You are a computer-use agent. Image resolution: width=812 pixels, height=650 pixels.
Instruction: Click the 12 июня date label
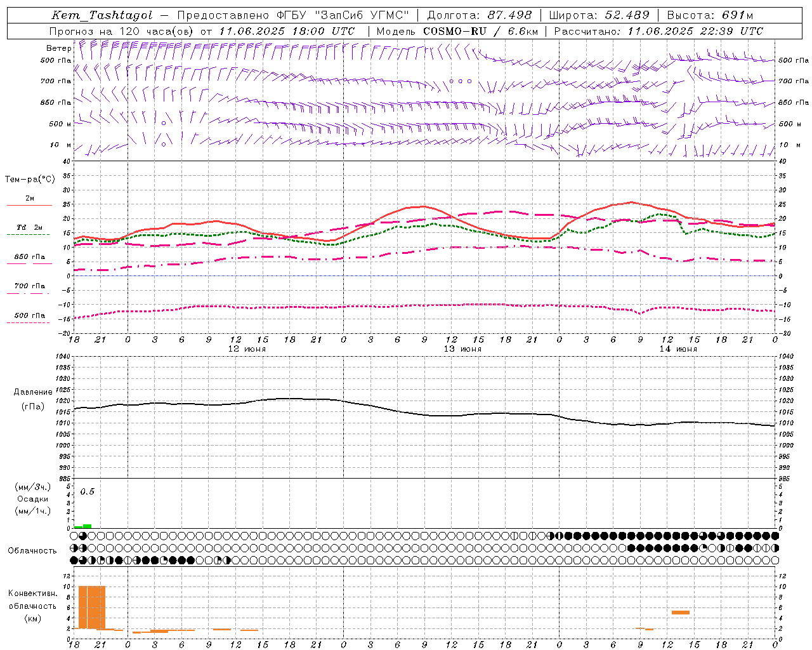pos(247,349)
